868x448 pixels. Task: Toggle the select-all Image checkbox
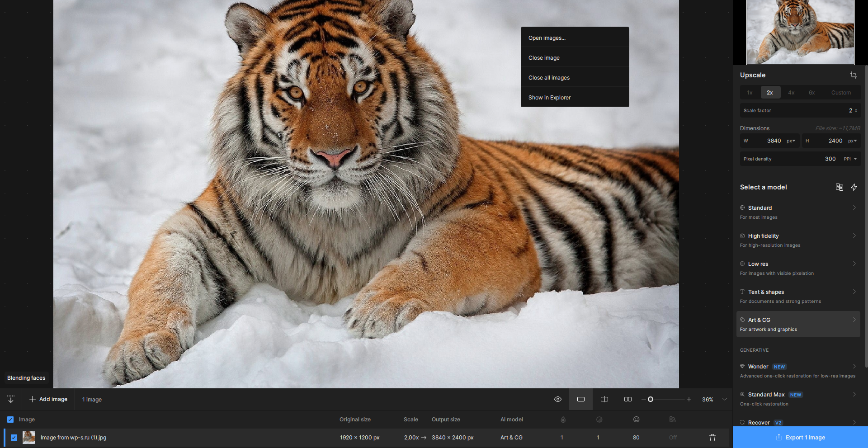tap(10, 420)
